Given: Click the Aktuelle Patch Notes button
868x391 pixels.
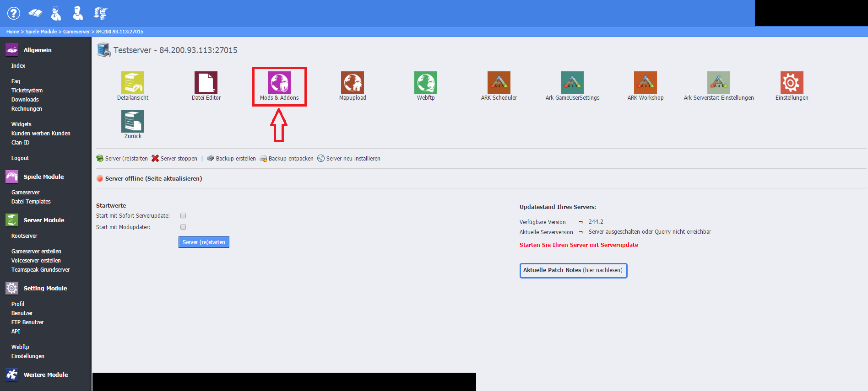Looking at the screenshot, I should (x=573, y=270).
